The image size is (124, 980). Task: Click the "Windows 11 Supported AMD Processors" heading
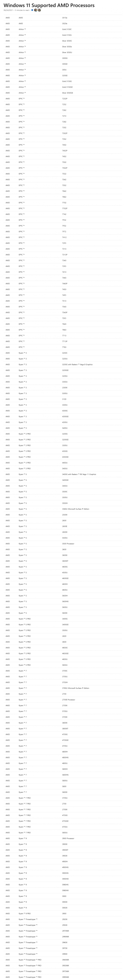pos(49,5)
